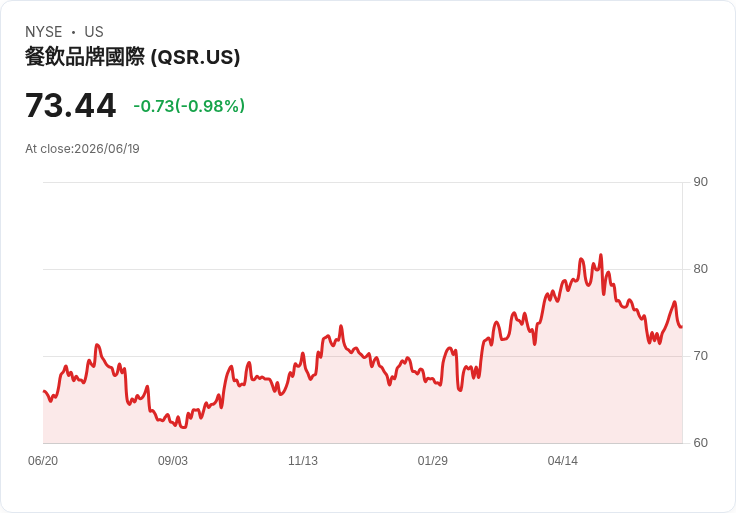Click the 70 price axis label
736x513 pixels.
pos(700,356)
